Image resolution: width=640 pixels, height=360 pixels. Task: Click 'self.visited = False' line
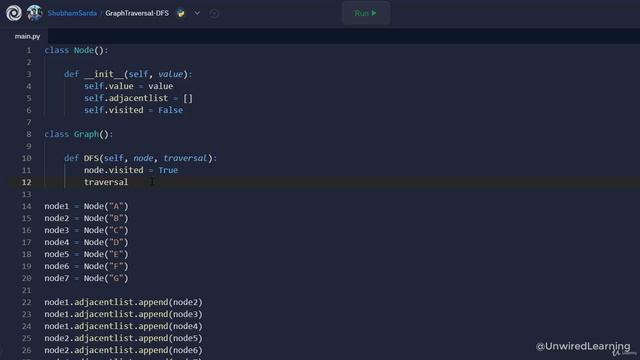pyautogui.click(x=133, y=110)
